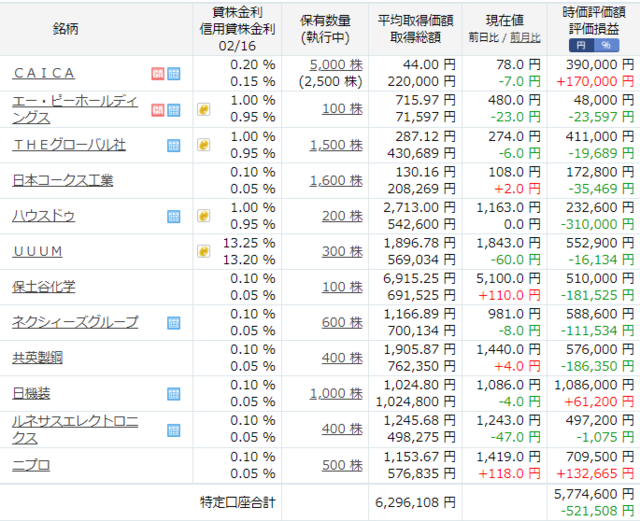Select total acquisition 6,296,108 円
Screen dimensions: 640x521
[415, 502]
